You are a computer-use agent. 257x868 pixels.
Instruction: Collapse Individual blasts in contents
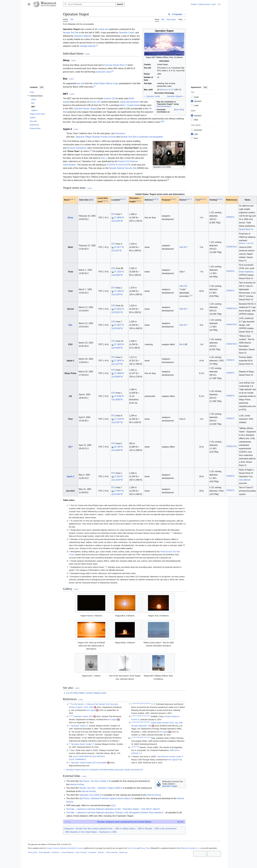(28, 96)
